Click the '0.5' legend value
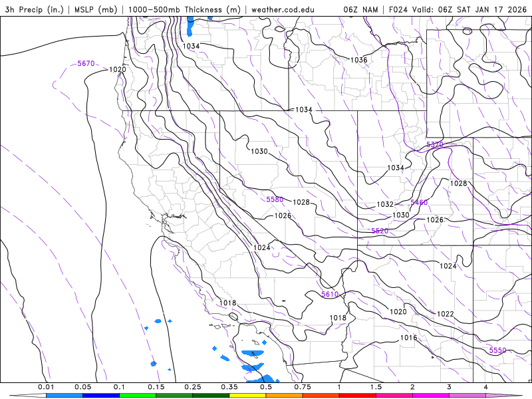The image size is (532, 399). click(x=266, y=387)
